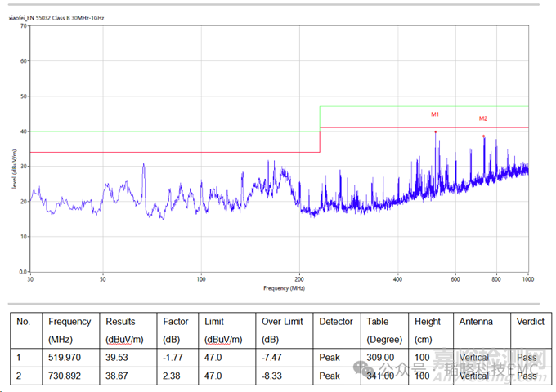Click the 309.00 table degree cell
Screen dimensions: 556x392
click(x=380, y=358)
